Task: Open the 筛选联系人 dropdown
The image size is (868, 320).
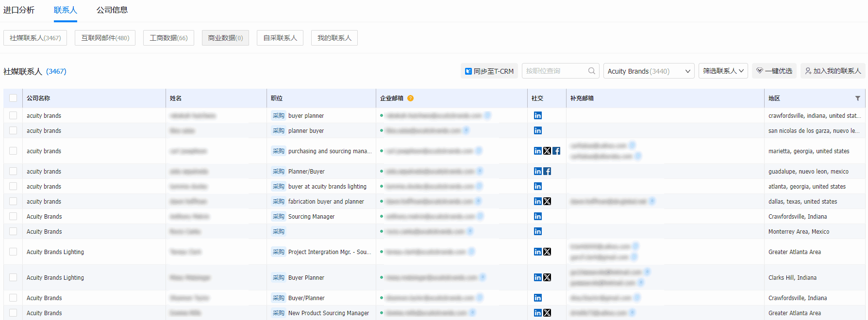Action: click(723, 71)
